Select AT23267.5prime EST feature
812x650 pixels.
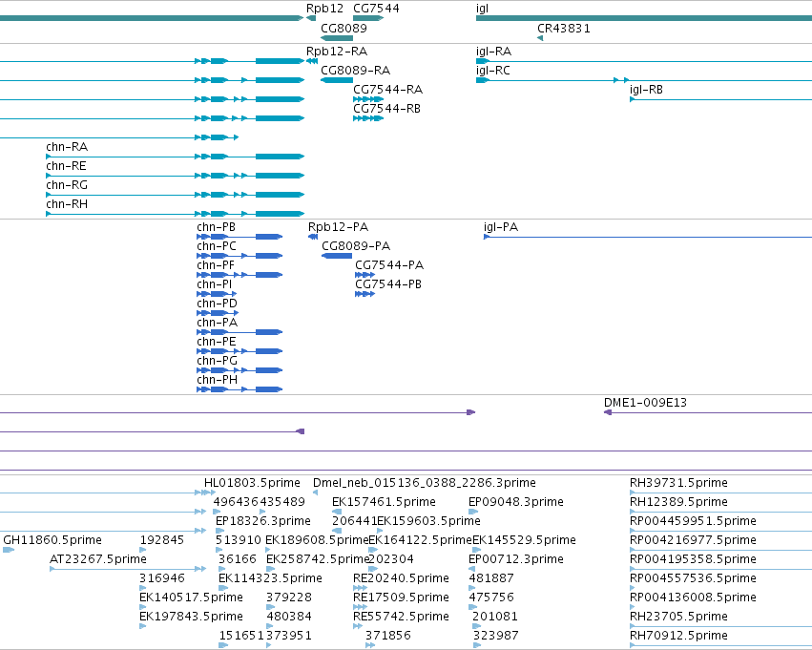pyautogui.click(x=128, y=569)
